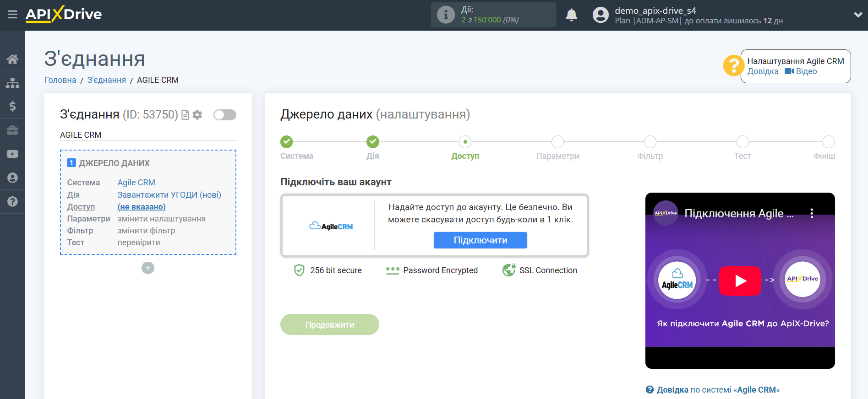Click the demo_apix-drive_s4 username

655,11
